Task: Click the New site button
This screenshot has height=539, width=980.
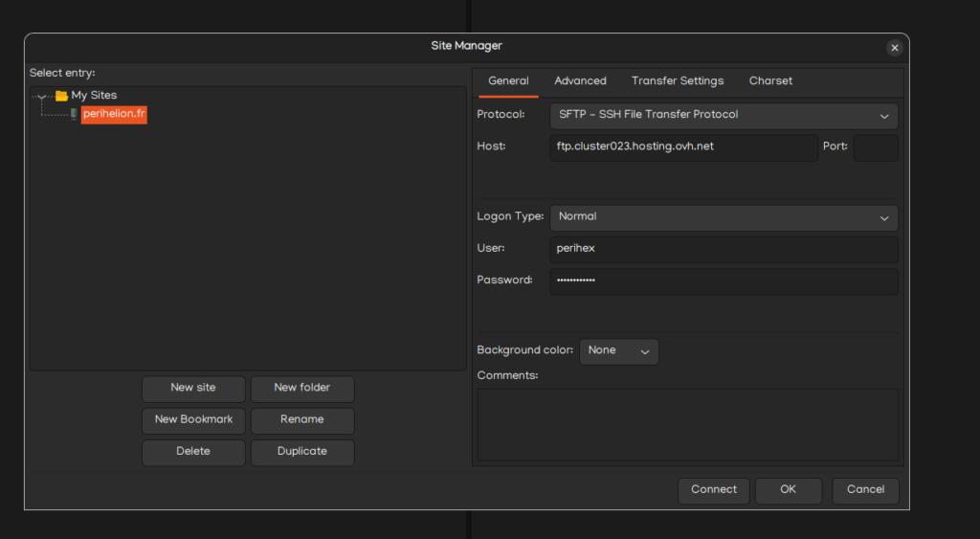Action: [193, 389]
